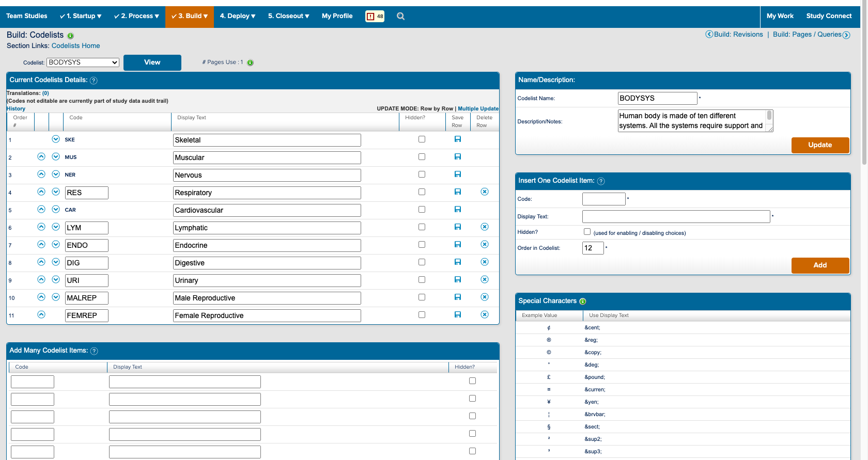The width and height of the screenshot is (868, 460).
Task: Save the Urinary row
Action: coord(457,280)
